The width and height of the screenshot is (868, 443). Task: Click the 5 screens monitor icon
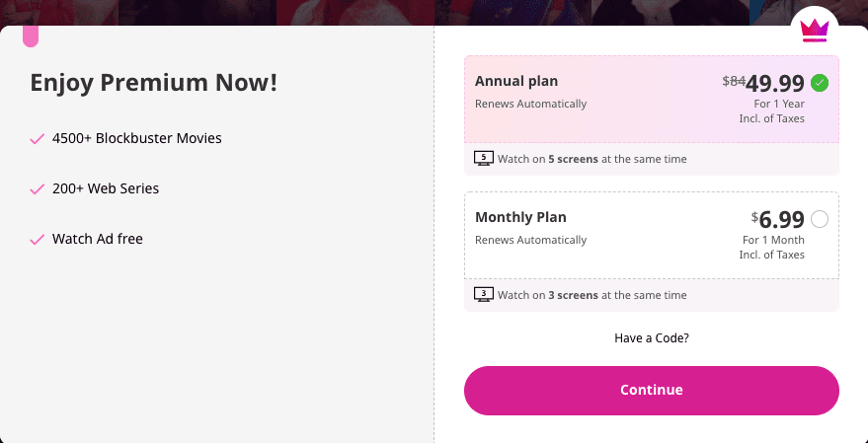click(x=483, y=159)
